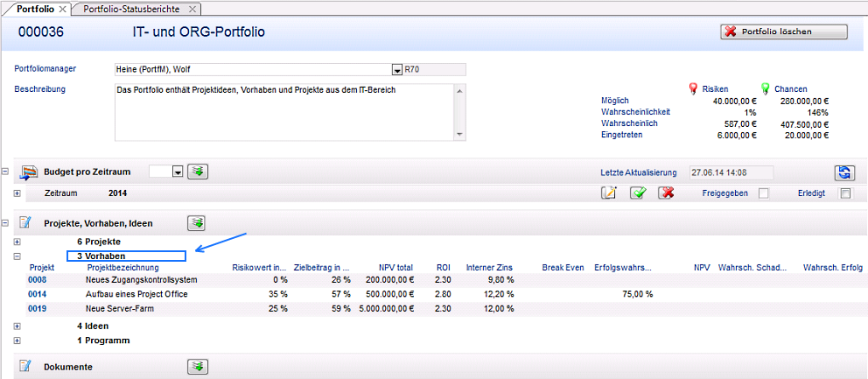Click the insert icon next to Budget pro Zeitraum dropdown
Screen dimensions: 868x379
[x=198, y=172]
